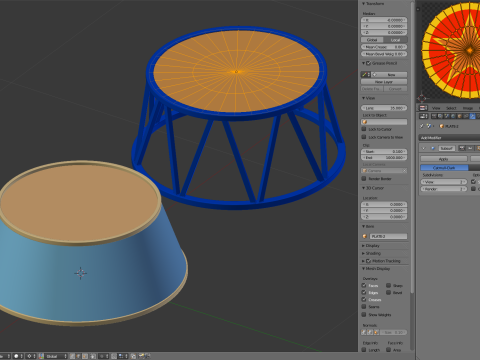
Task: Toggle Motion Tracking checkbox
Action: [369, 261]
